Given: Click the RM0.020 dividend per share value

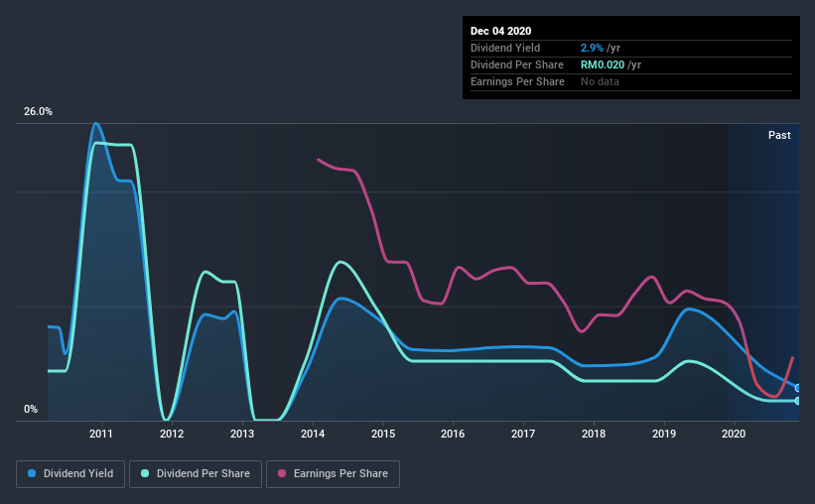Looking at the screenshot, I should (603, 64).
